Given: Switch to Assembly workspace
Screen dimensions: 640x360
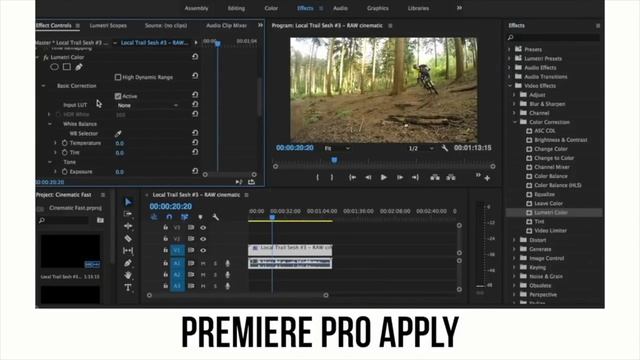Looking at the screenshot, I should coord(196,8).
